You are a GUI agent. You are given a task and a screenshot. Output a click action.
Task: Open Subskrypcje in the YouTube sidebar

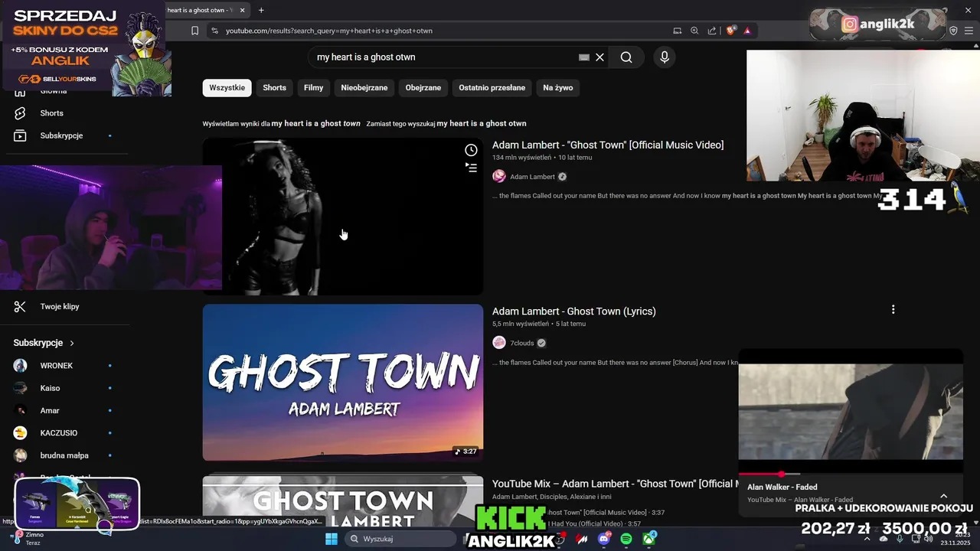61,135
